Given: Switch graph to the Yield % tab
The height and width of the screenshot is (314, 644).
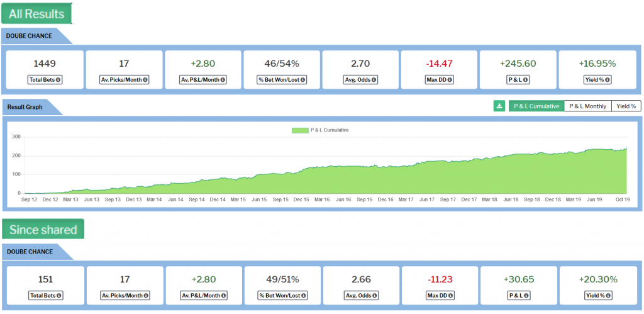Looking at the screenshot, I should (x=625, y=106).
